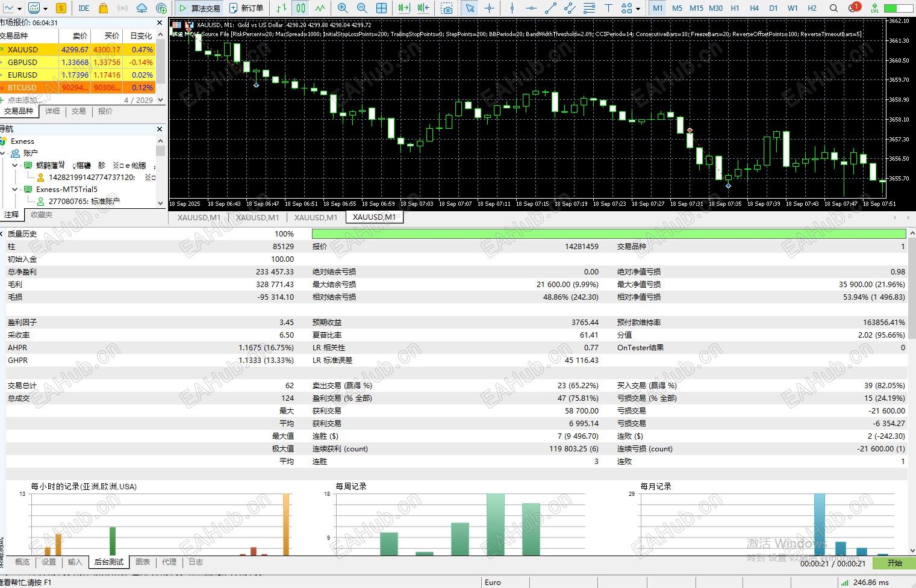Screen dimensions: 916x588
Task: Open the monitor chart icon dropdown arrow
Action: coord(45,8)
